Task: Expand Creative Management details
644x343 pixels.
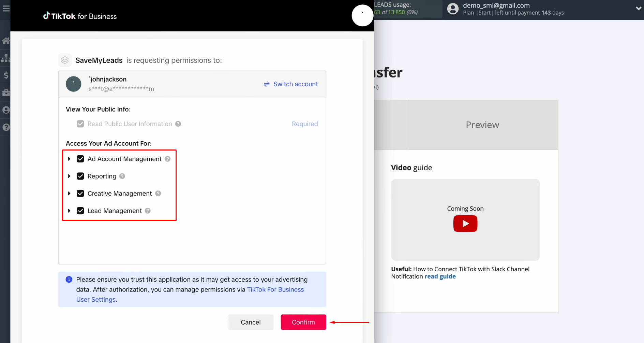Action: (x=69, y=194)
